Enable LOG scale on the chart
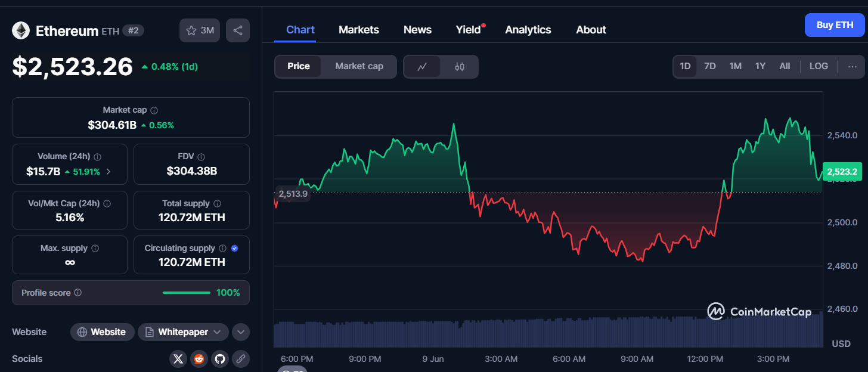Screen dimensions: 868x372 [x=819, y=66]
